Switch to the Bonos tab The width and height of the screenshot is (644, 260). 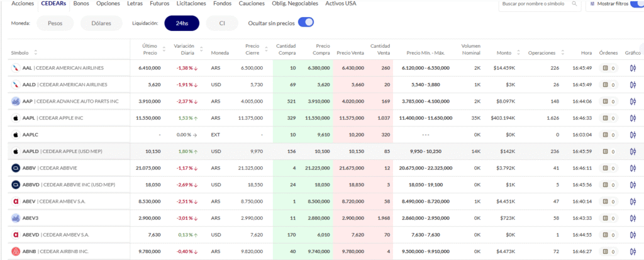81,4
